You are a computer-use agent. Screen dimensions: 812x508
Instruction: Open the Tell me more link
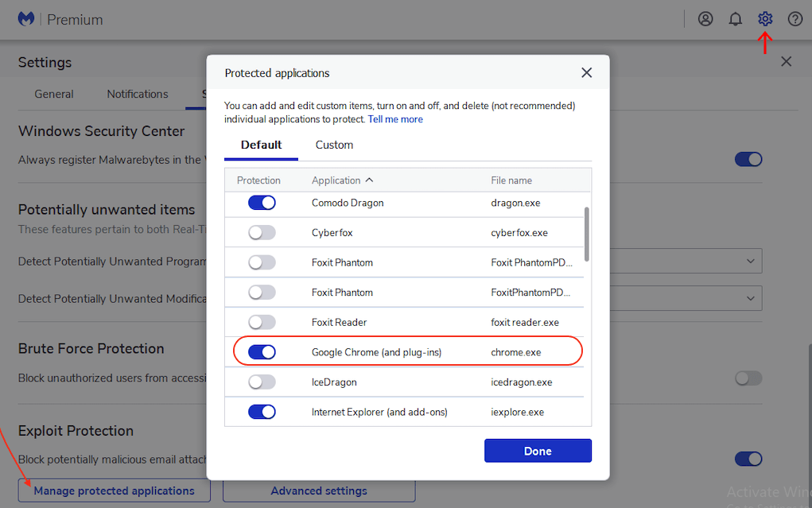pos(395,119)
